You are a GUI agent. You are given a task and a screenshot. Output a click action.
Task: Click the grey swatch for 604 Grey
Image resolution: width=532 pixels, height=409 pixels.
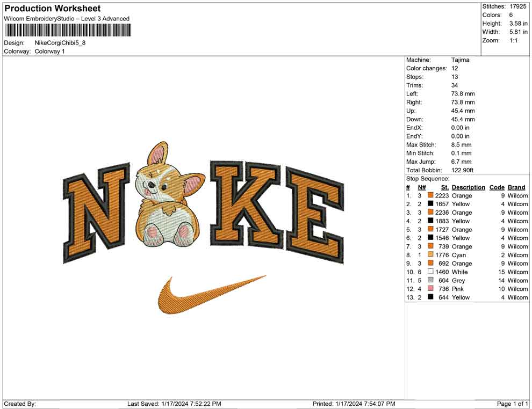pyautogui.click(x=430, y=280)
